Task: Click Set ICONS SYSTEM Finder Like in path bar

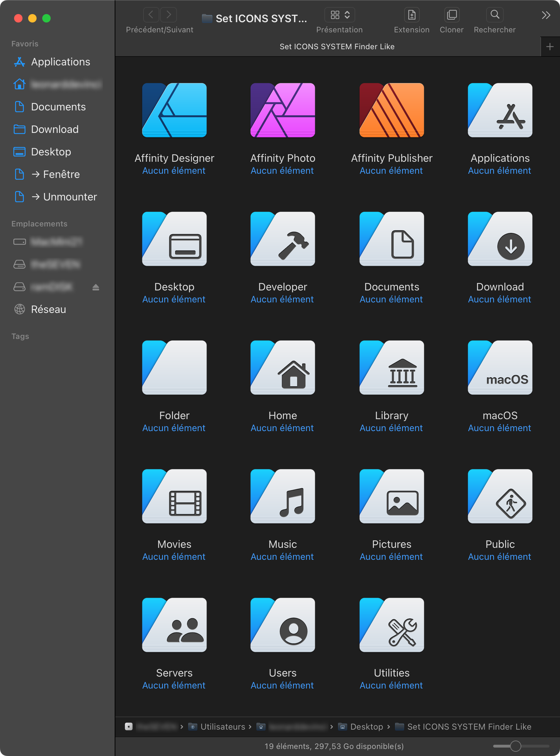Action: pyautogui.click(x=463, y=726)
